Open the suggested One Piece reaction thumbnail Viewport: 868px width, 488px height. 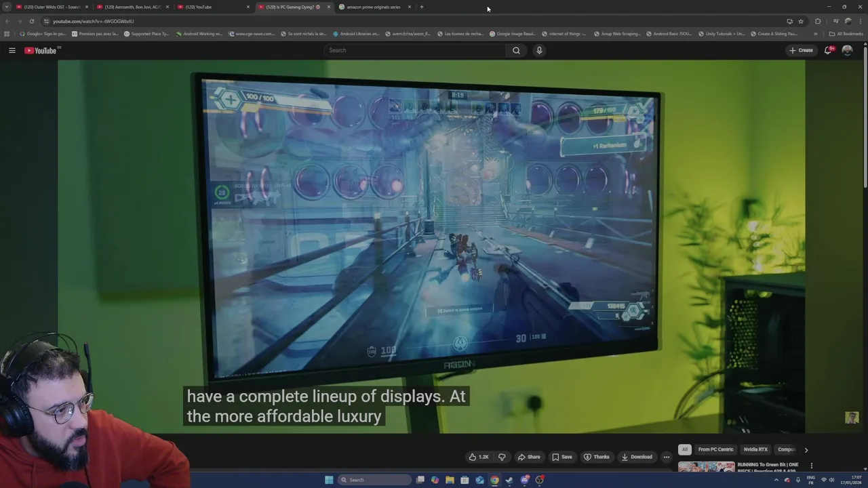(x=706, y=467)
